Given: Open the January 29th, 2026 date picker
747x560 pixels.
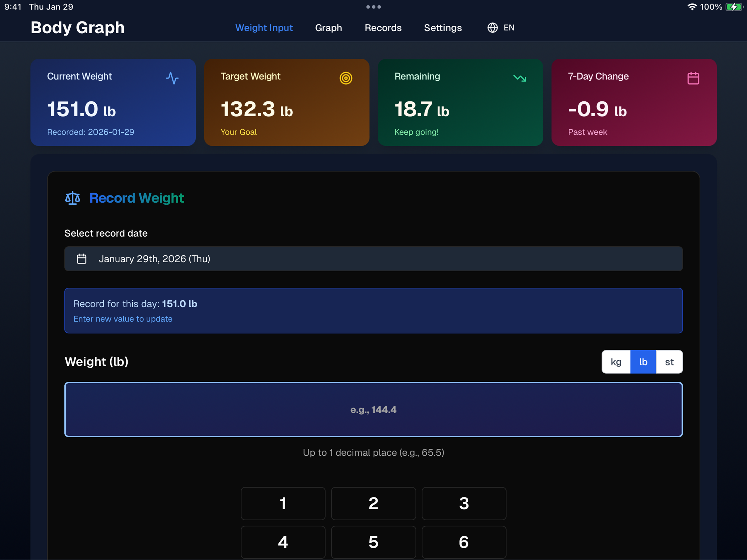Looking at the screenshot, I should point(373,259).
